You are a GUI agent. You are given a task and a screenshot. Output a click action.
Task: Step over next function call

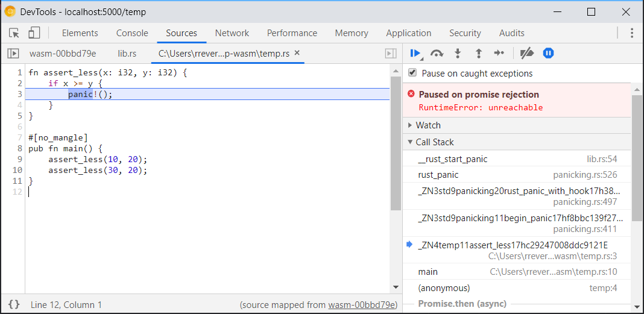pos(437,54)
